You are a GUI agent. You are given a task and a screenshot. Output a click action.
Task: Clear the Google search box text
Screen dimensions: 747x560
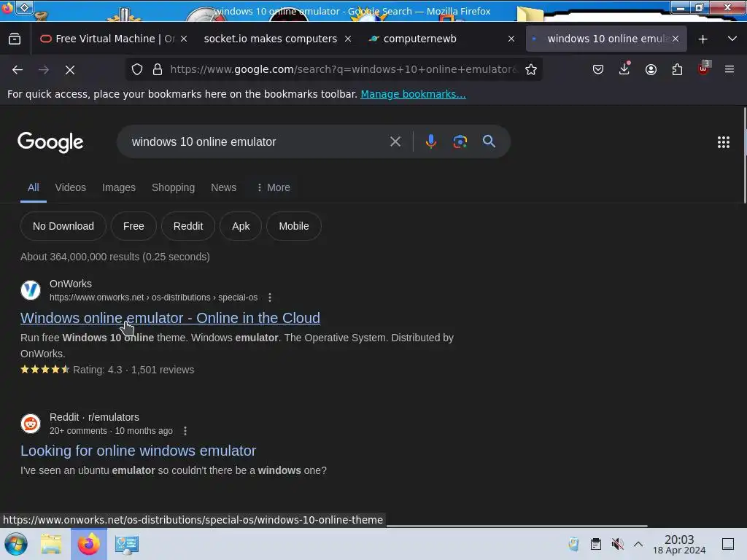(x=395, y=141)
